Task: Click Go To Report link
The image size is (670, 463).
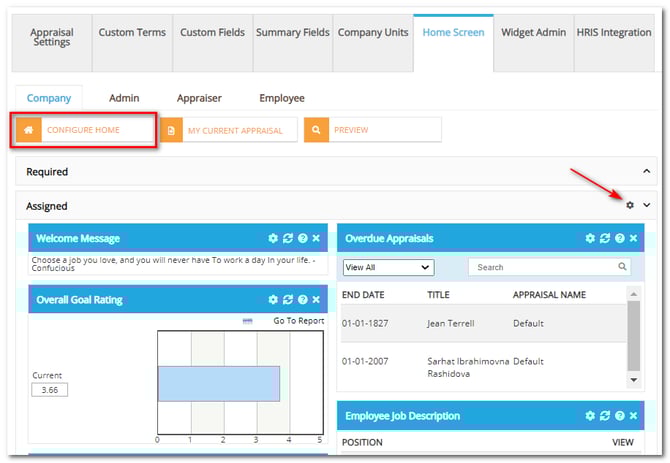Action: tap(298, 321)
